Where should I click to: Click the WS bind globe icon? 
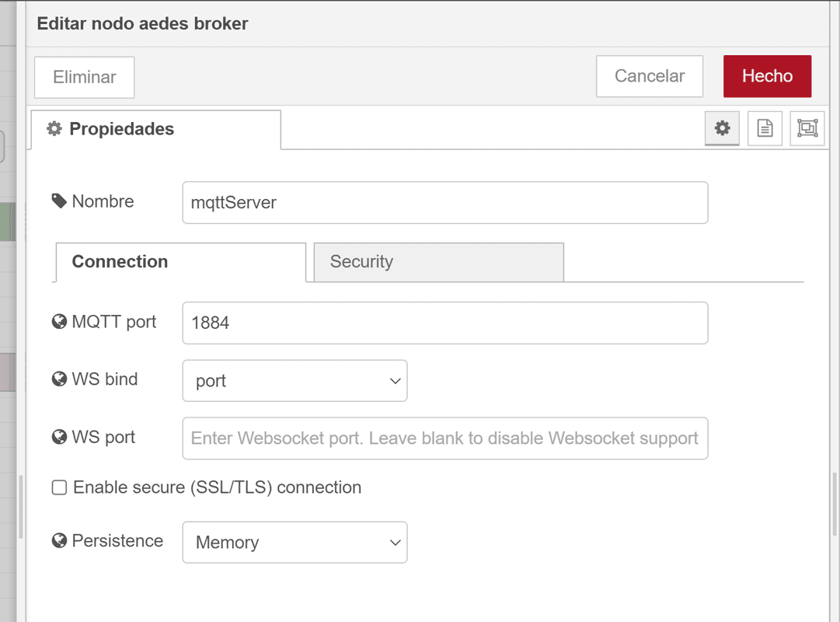pyautogui.click(x=59, y=379)
